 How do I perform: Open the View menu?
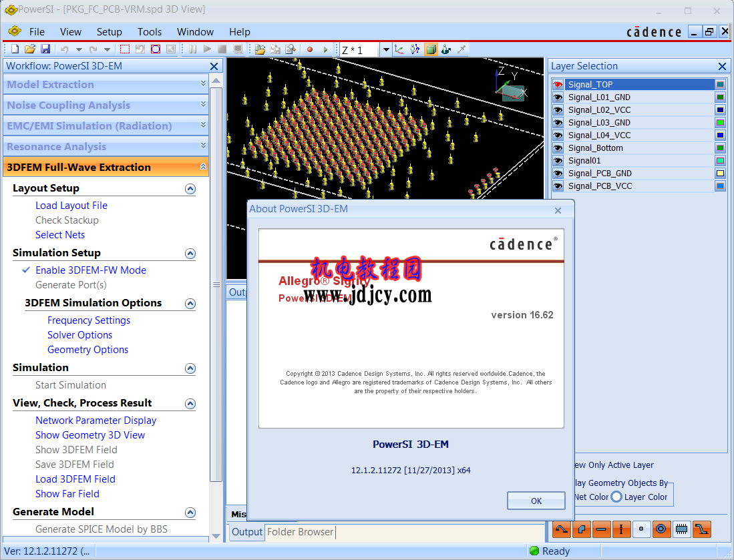pyautogui.click(x=71, y=32)
